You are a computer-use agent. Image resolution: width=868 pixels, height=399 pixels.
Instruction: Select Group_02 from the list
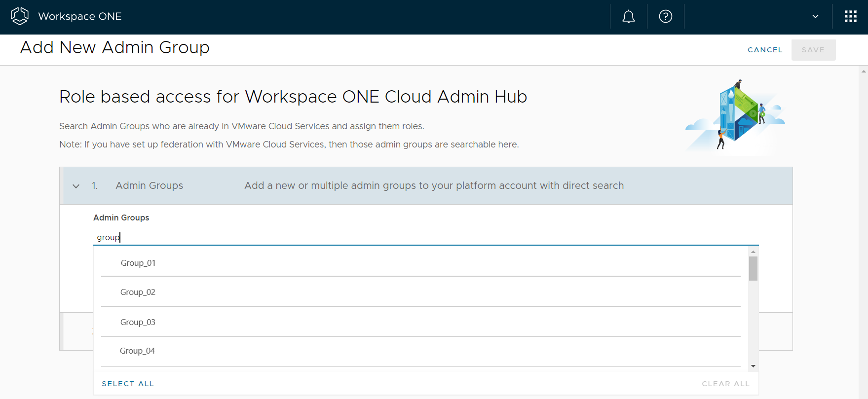[421, 292]
